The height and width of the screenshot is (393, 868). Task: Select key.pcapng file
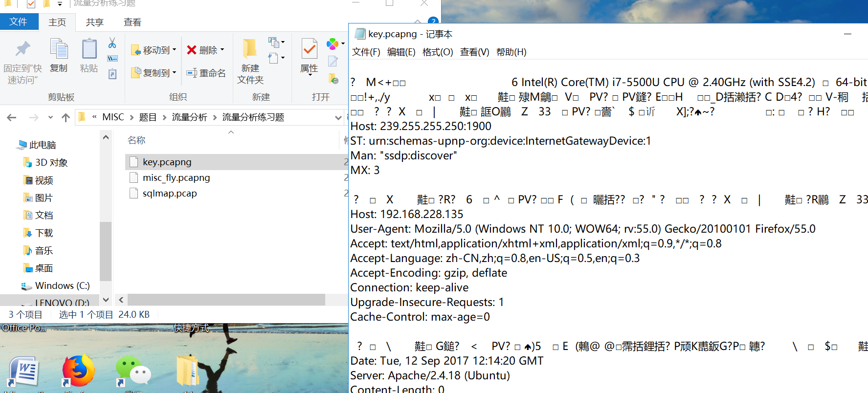237,162
